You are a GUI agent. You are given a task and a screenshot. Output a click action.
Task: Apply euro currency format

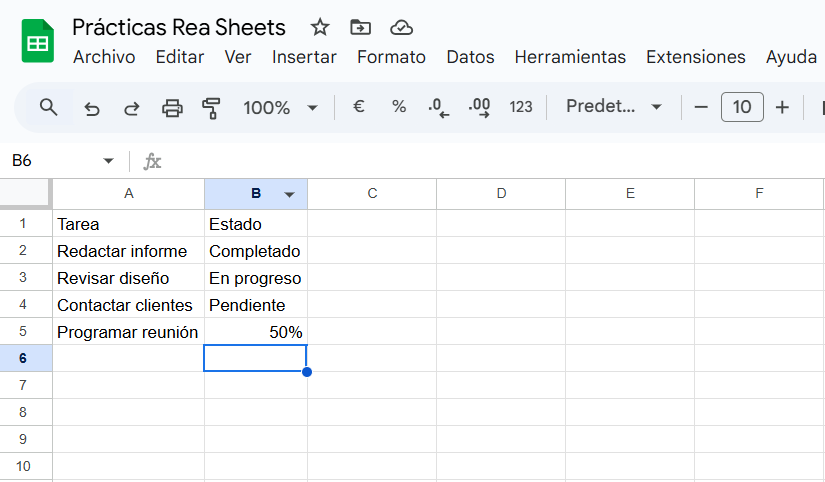pos(358,107)
